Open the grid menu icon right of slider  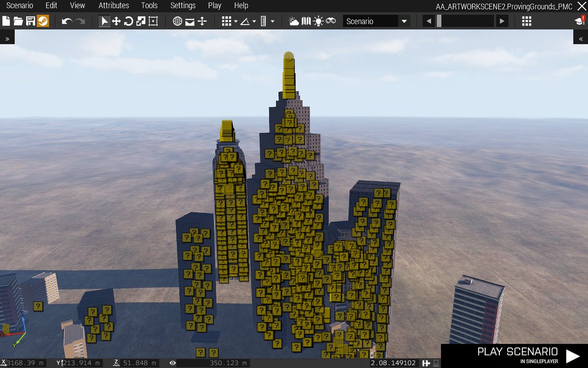[527, 21]
